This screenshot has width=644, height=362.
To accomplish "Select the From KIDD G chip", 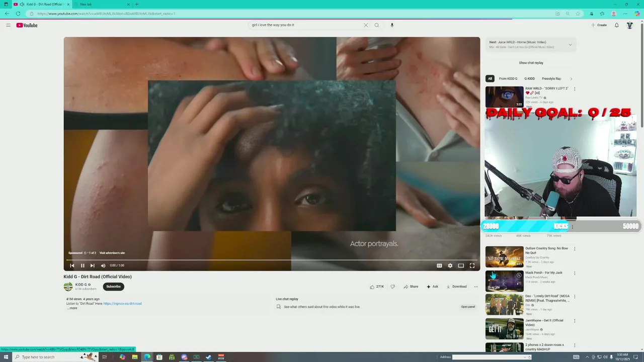I will point(508,78).
